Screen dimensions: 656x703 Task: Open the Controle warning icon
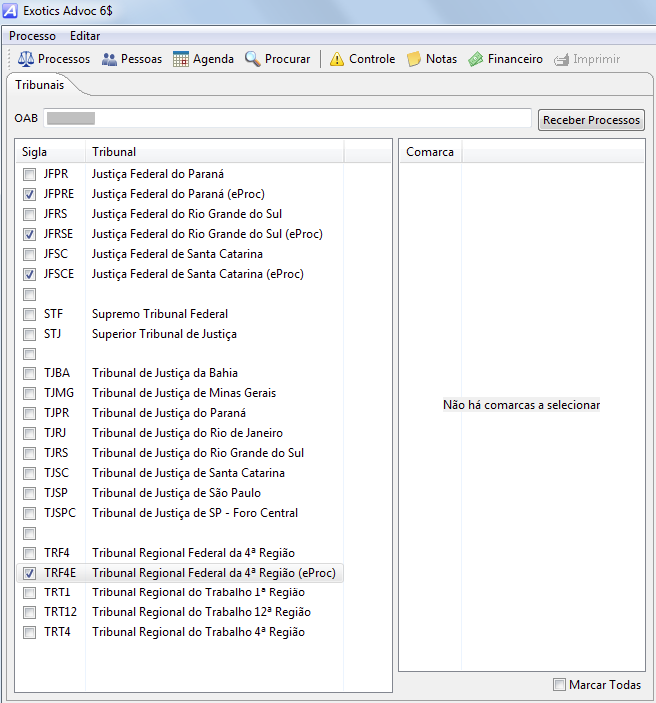point(337,59)
